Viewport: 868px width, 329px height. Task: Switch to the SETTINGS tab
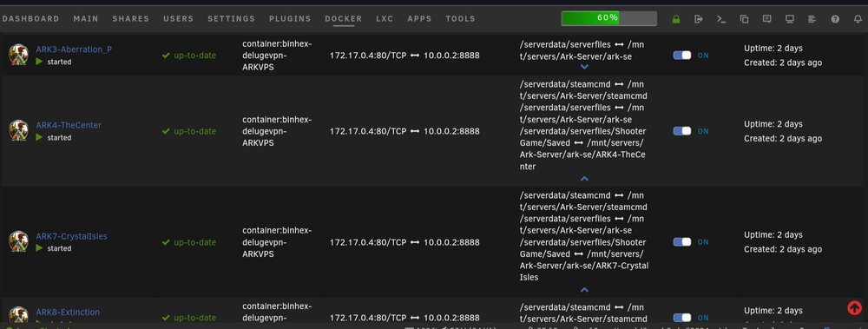[x=232, y=19]
